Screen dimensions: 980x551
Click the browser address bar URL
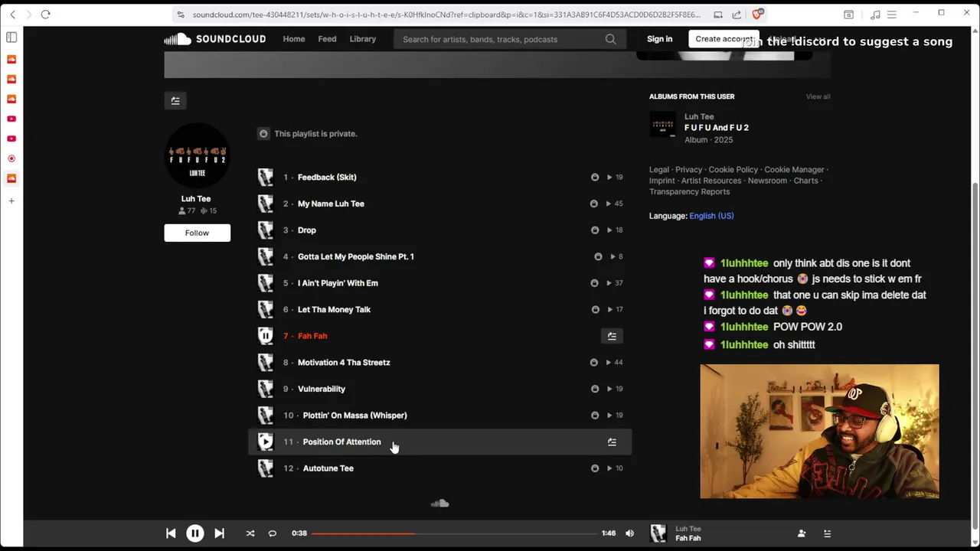point(446,15)
